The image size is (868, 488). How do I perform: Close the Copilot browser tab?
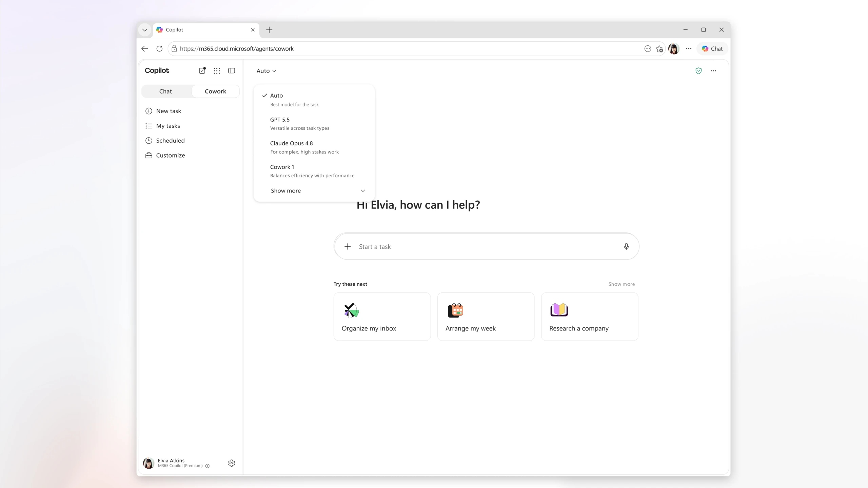[x=253, y=30]
